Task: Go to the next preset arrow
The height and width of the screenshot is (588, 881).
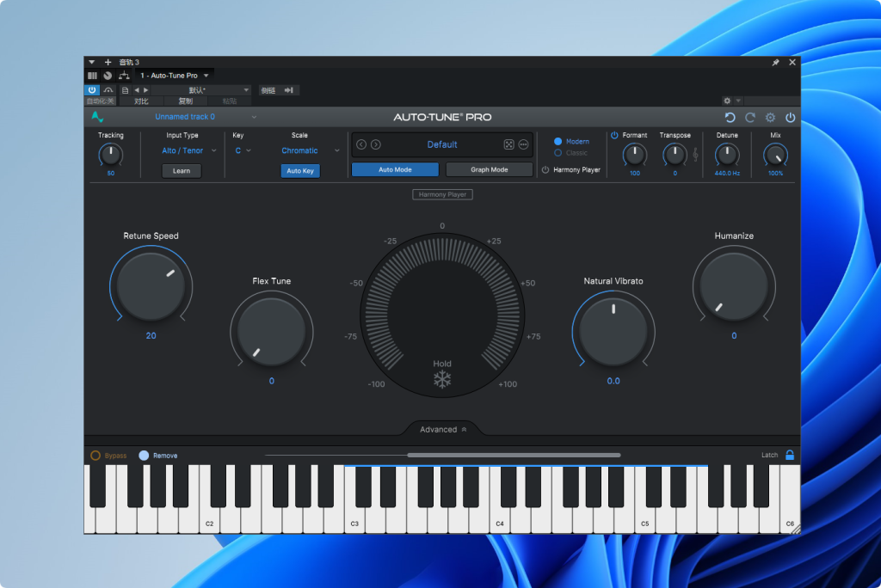Action: click(x=376, y=144)
